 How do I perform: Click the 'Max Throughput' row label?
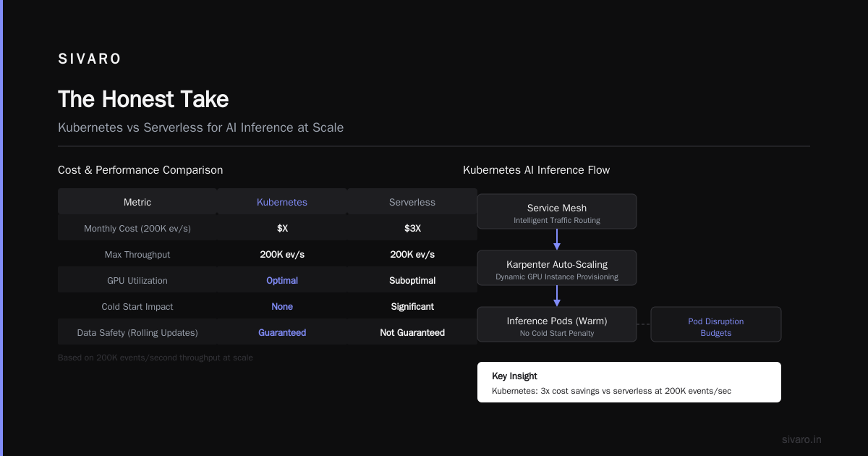click(137, 255)
